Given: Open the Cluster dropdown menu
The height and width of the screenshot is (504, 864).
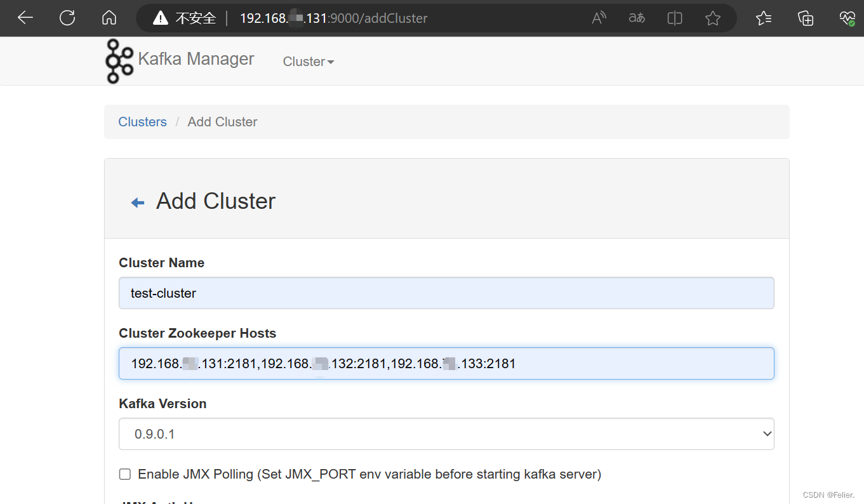Looking at the screenshot, I should 309,62.
